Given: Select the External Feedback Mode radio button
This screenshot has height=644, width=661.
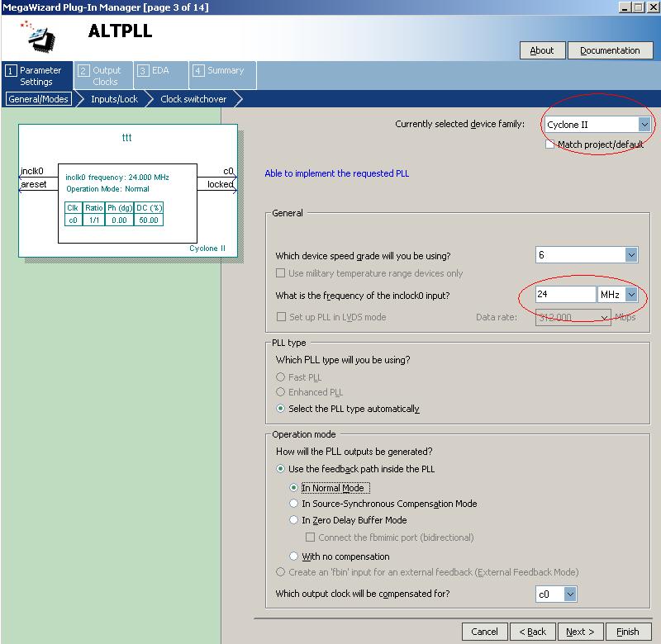Looking at the screenshot, I should pos(280,571).
